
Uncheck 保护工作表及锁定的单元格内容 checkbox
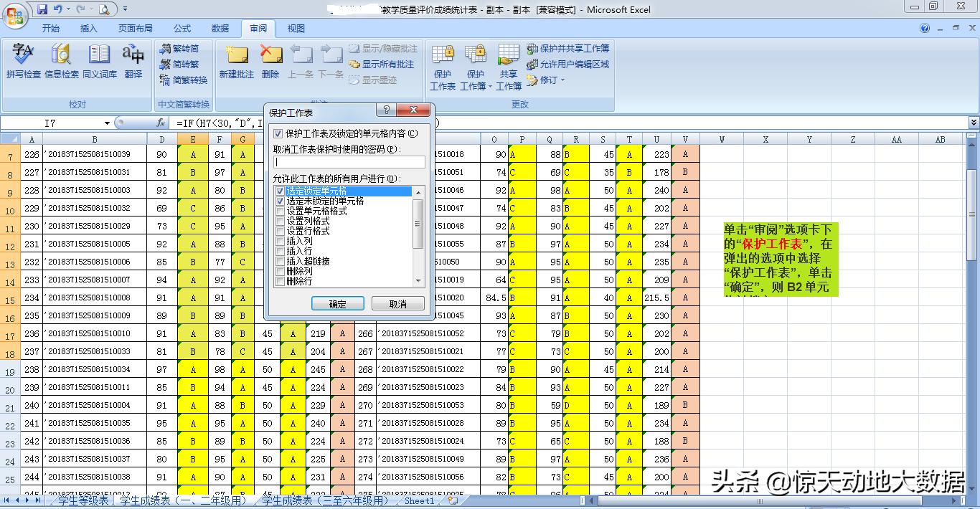pyautogui.click(x=278, y=133)
